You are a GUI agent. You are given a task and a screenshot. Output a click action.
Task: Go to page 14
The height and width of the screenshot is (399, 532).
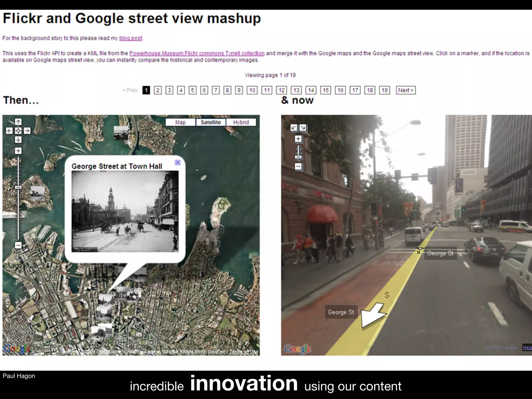pos(311,90)
